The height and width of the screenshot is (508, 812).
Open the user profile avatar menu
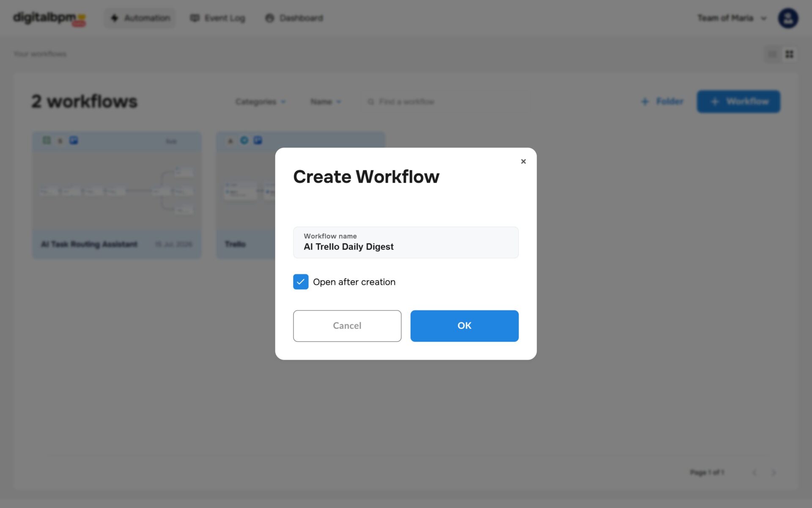(x=788, y=18)
